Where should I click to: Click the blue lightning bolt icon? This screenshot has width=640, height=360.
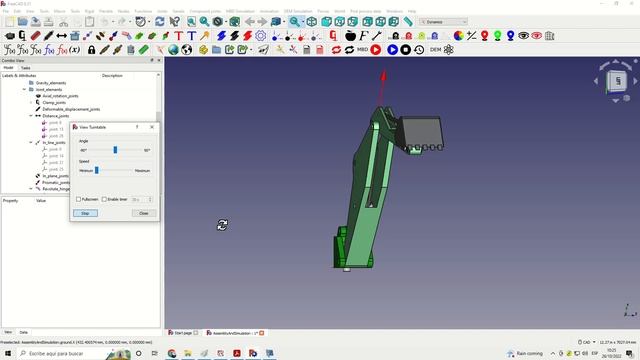pyautogui.click(x=221, y=36)
